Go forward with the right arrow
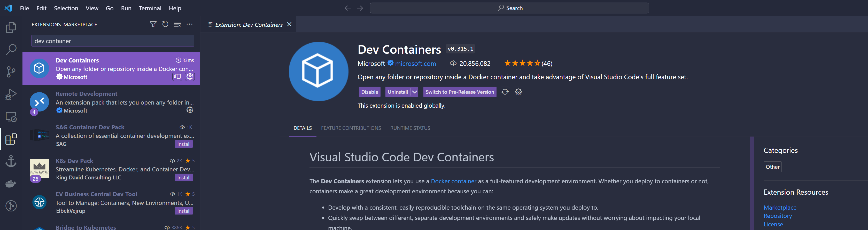The height and width of the screenshot is (230, 868). coord(360,8)
